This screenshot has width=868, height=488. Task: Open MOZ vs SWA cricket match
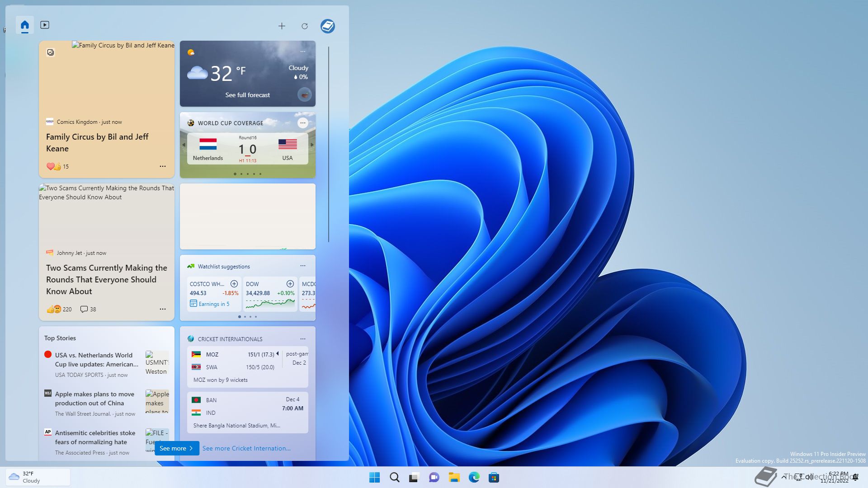[248, 367]
